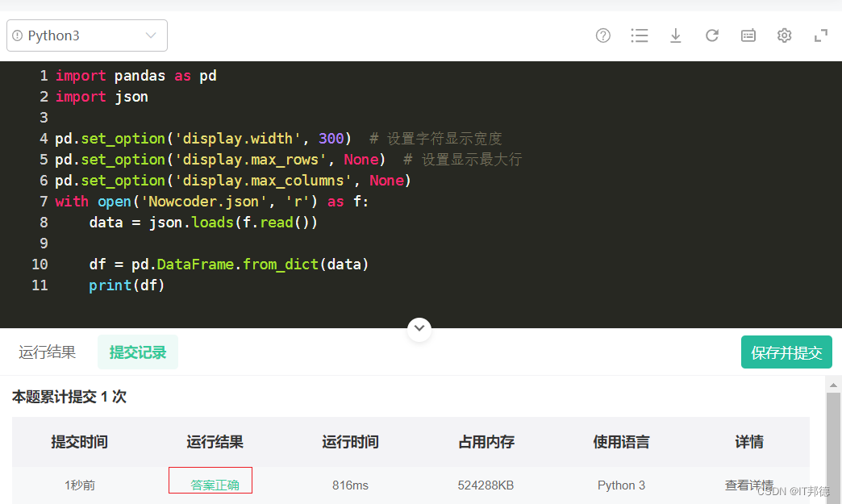
Task: Click the help question mark icon
Action: [x=603, y=35]
